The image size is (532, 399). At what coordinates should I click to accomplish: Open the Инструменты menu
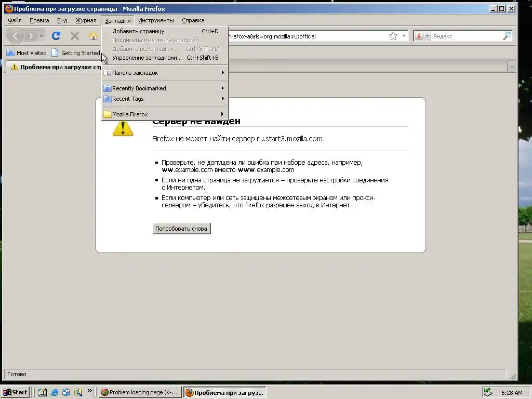coord(156,20)
